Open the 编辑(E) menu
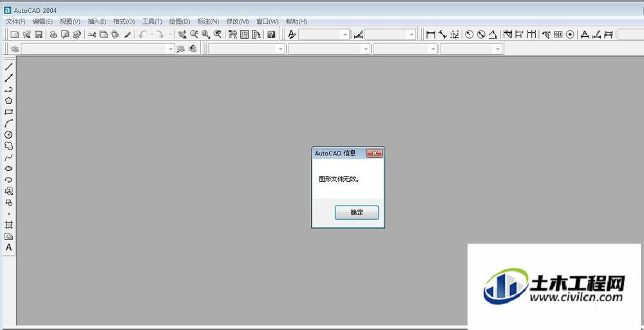 [x=43, y=21]
